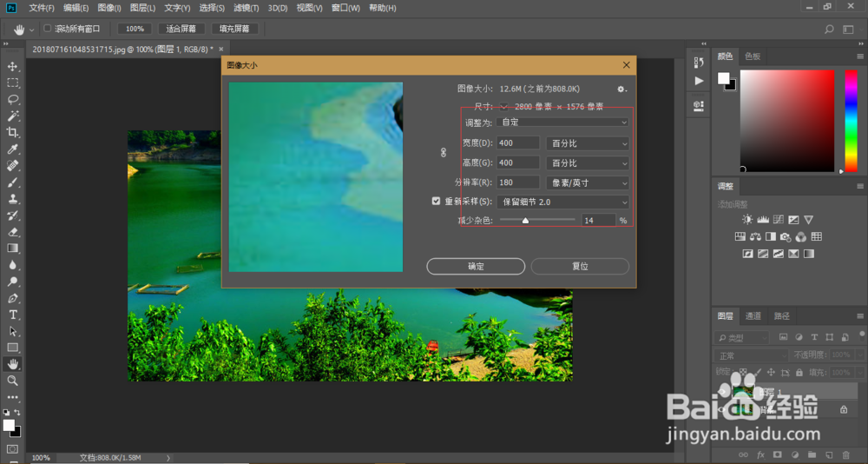The image size is (868, 464).
Task: Open the Resolution unit dropdown
Action: (x=588, y=182)
